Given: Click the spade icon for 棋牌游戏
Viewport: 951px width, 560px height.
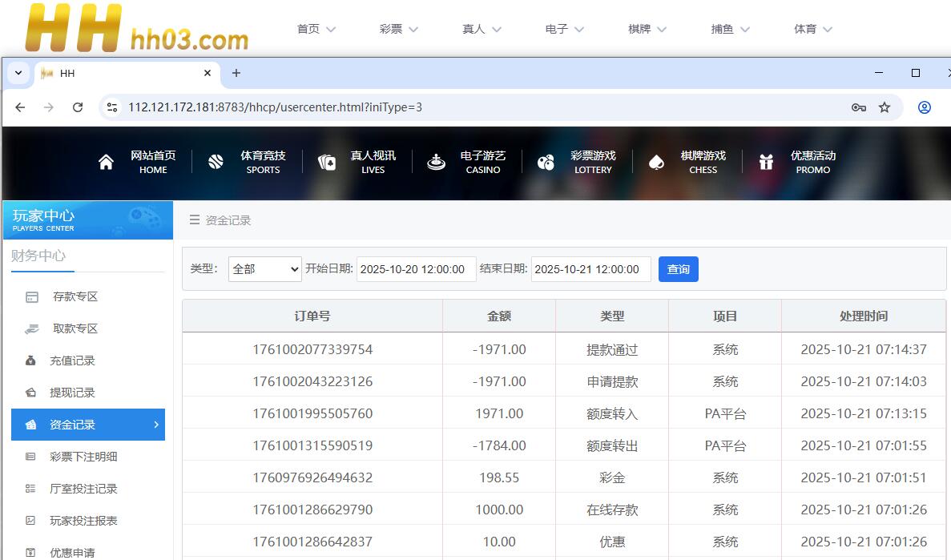Looking at the screenshot, I should [656, 163].
